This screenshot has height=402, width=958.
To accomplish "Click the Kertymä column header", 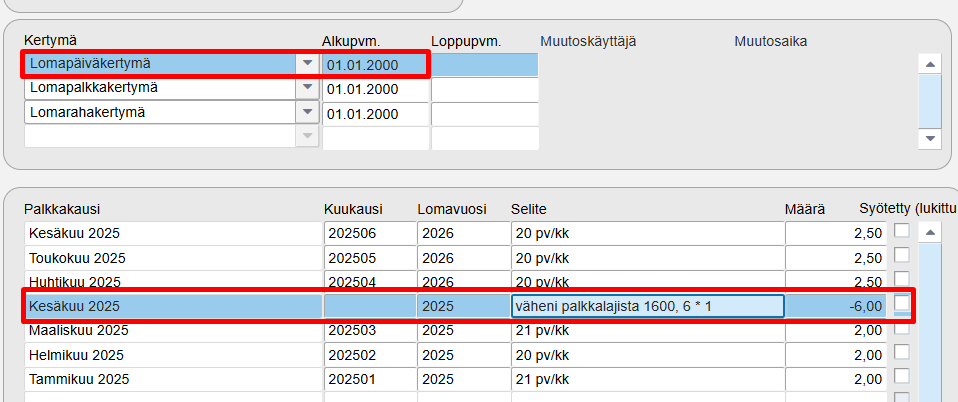I will coord(50,40).
